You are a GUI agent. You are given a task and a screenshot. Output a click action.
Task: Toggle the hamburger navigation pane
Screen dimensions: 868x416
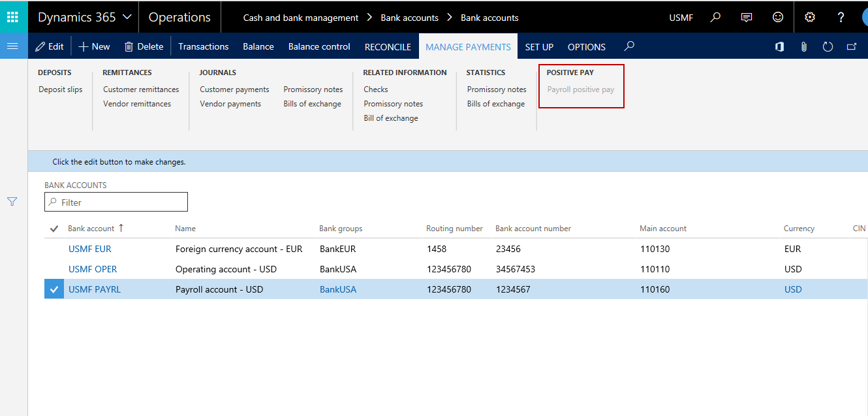13,46
